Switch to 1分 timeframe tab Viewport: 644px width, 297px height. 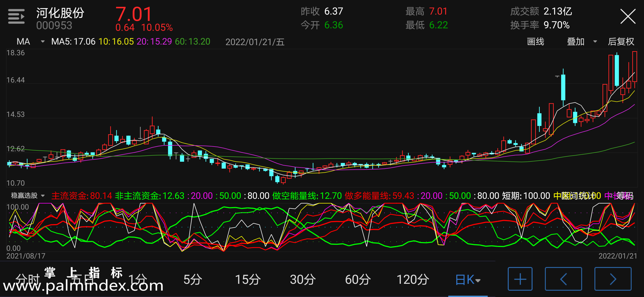[x=138, y=280]
